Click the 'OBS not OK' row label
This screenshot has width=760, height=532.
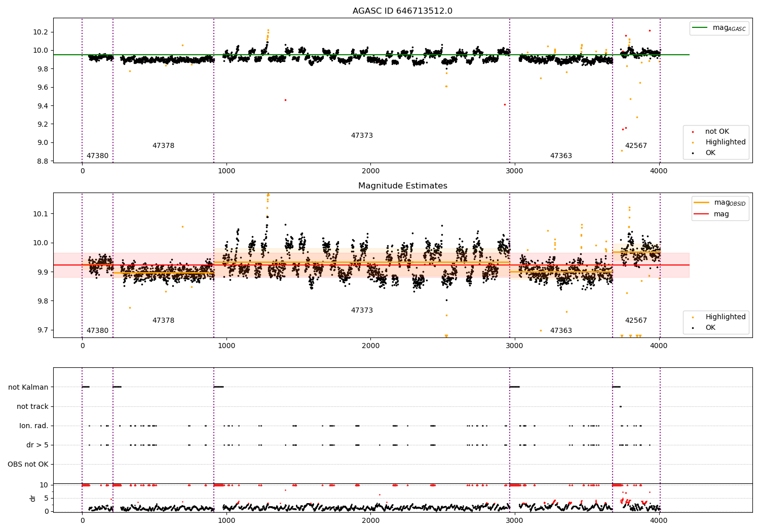pyautogui.click(x=28, y=465)
